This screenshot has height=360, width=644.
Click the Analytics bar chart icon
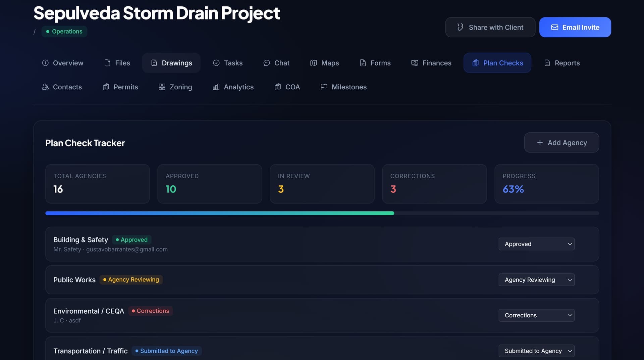click(216, 87)
